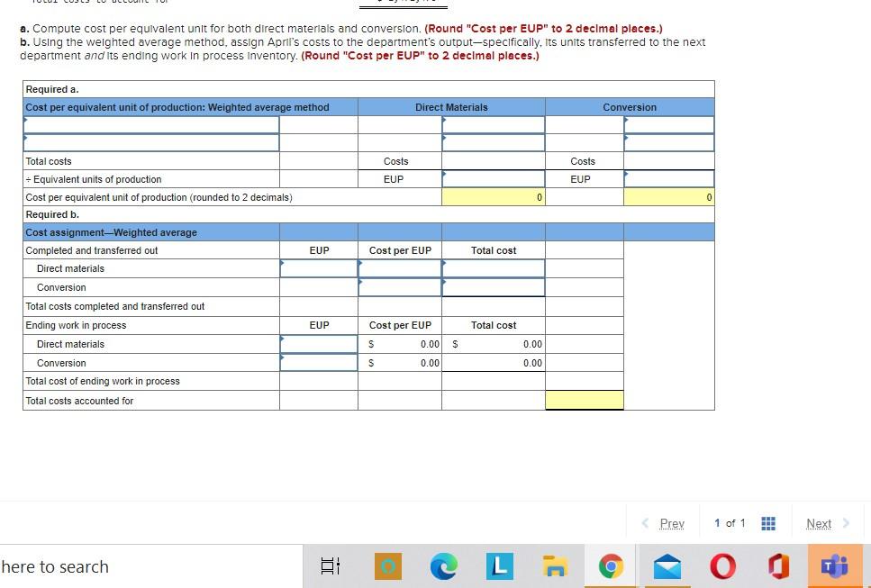Click the Direct materials EUP input under Completed and transferred out

tap(318, 268)
